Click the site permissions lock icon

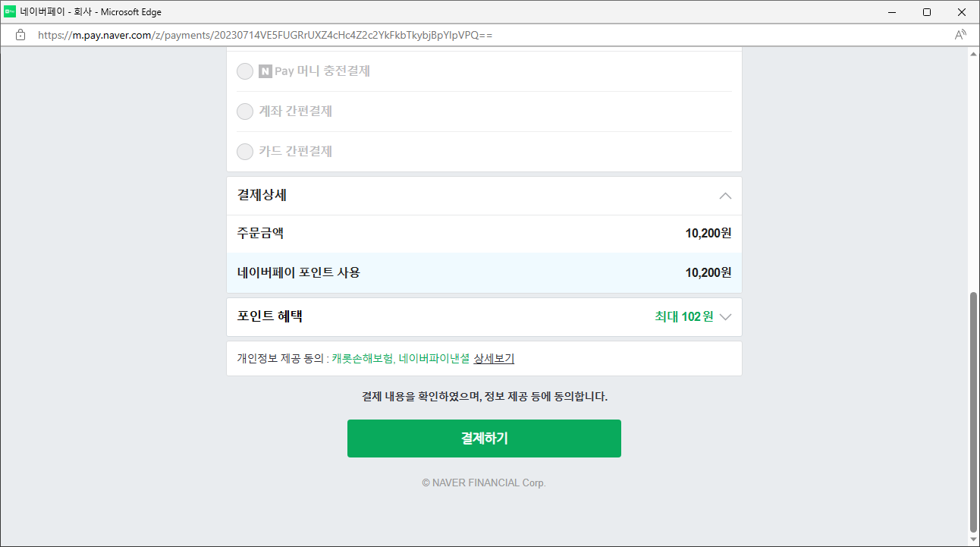pyautogui.click(x=20, y=34)
